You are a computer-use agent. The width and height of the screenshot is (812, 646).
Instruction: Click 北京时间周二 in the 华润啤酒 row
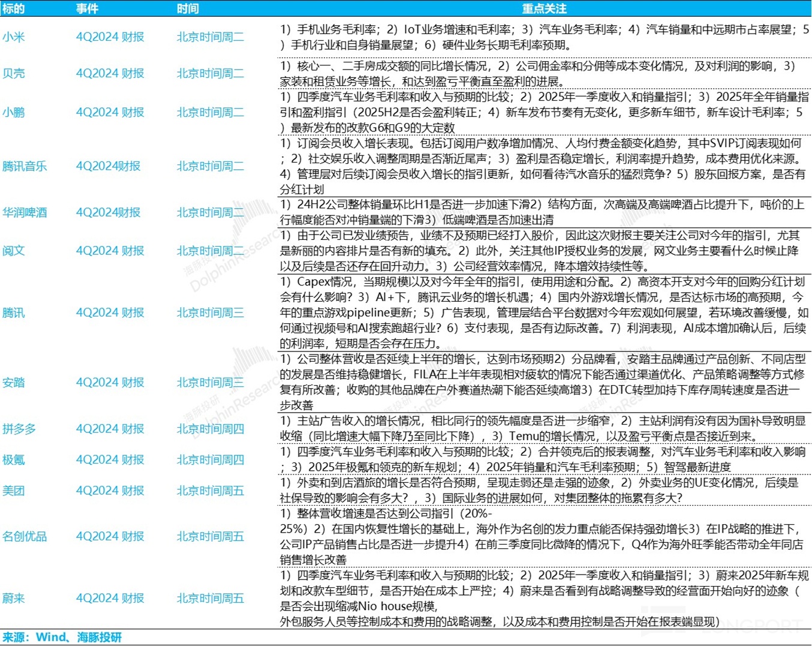click(x=210, y=212)
